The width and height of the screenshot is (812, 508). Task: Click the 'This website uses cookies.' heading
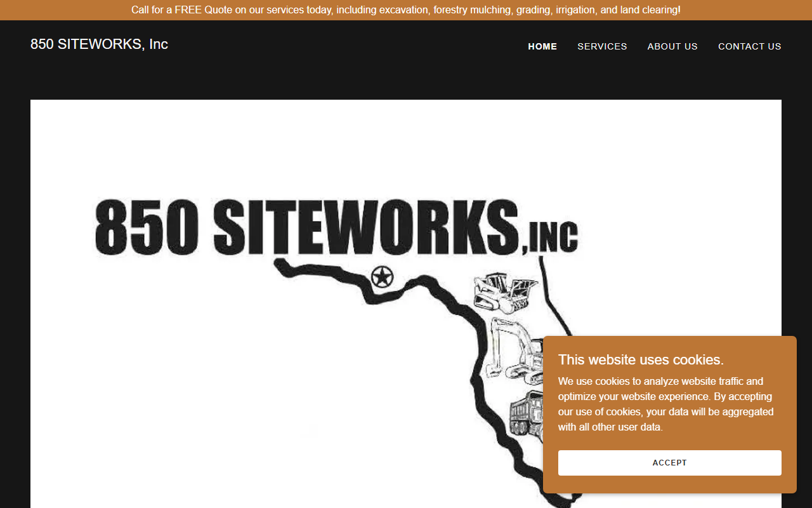(x=641, y=359)
